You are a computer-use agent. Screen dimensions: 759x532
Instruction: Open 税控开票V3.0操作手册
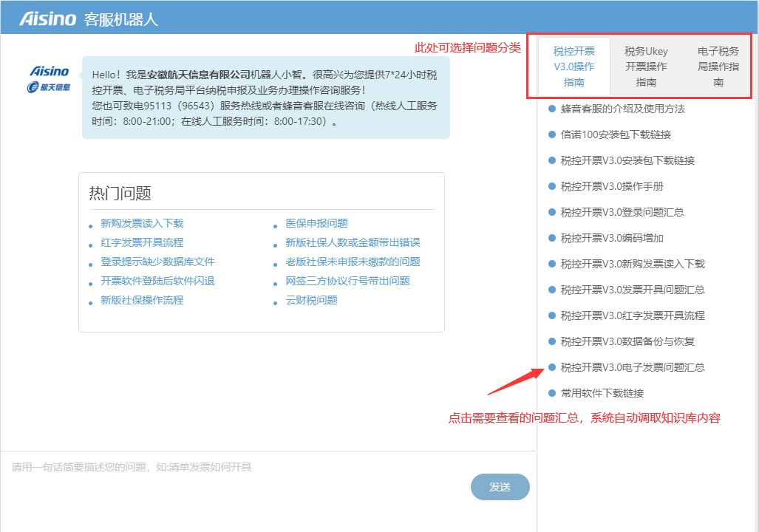pyautogui.click(x=612, y=186)
